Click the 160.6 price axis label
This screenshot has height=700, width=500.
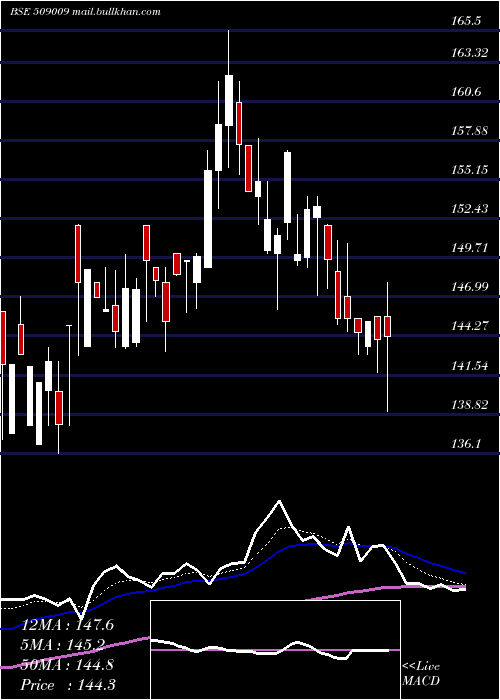[467, 92]
